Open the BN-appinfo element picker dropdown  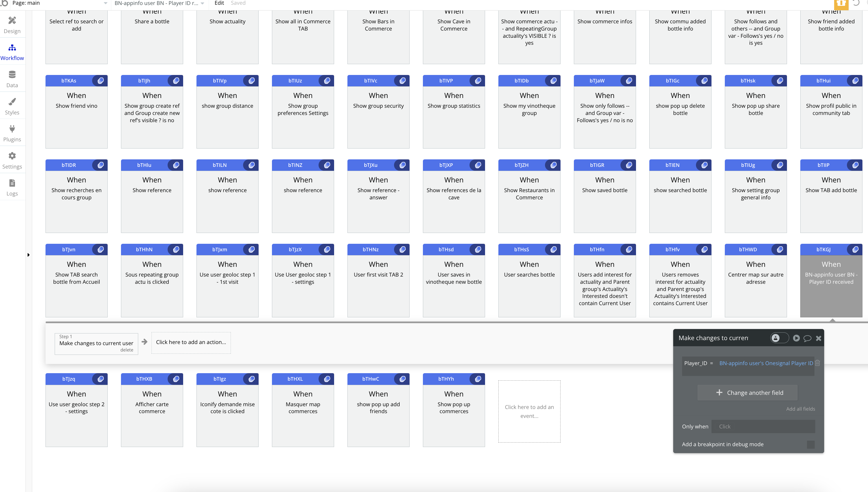[x=159, y=3]
